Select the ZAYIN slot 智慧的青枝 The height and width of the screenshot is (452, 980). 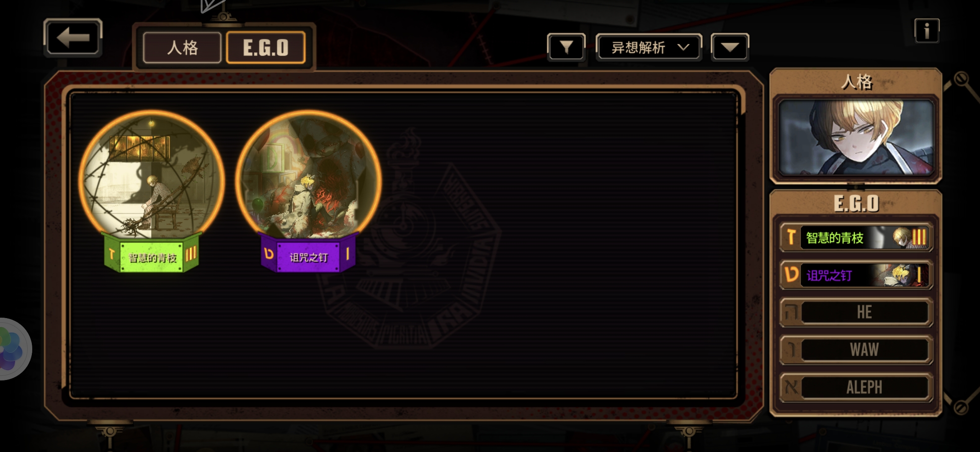tap(856, 237)
